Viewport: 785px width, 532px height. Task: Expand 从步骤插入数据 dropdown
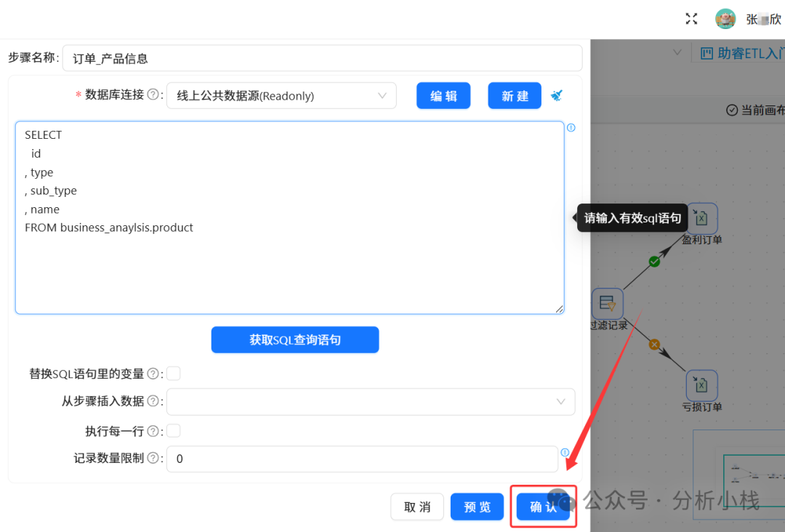(x=371, y=401)
